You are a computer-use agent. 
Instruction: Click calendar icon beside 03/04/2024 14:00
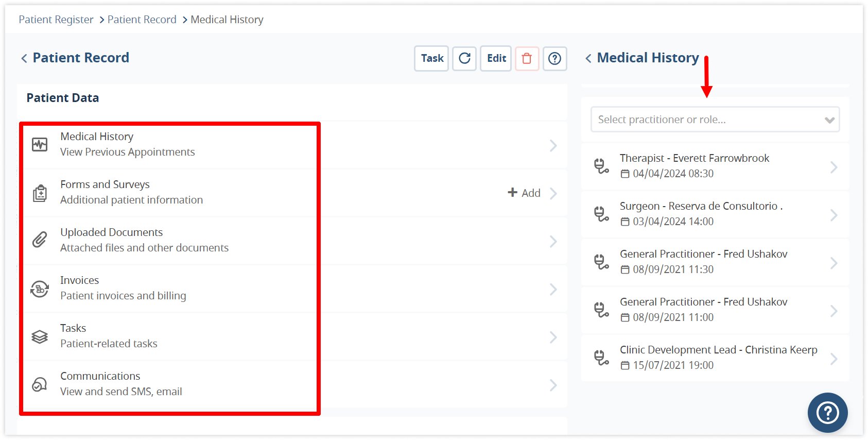[x=625, y=222]
